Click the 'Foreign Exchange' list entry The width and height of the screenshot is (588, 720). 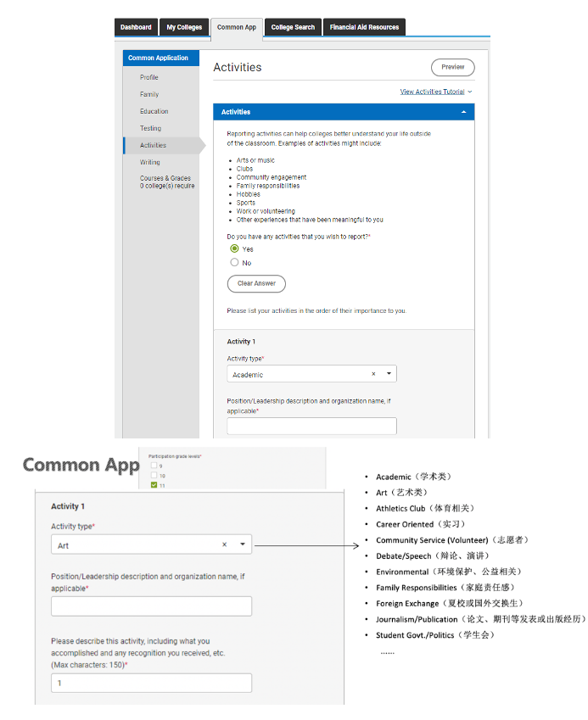pyautogui.click(x=449, y=603)
